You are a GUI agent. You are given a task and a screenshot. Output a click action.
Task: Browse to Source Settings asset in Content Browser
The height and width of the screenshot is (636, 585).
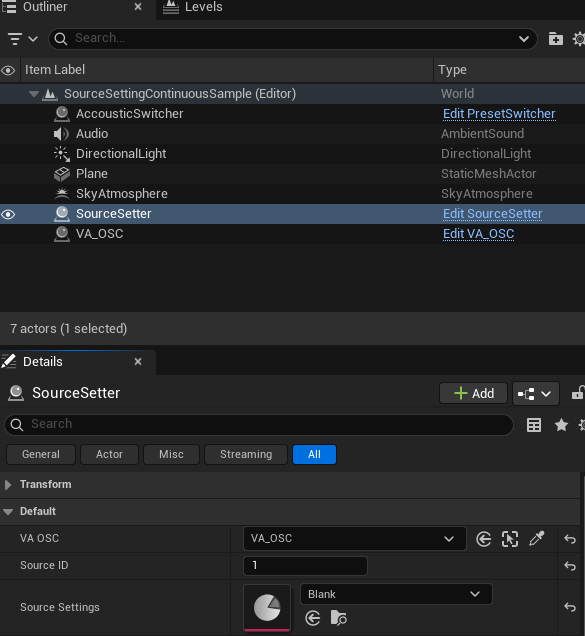(x=338, y=618)
